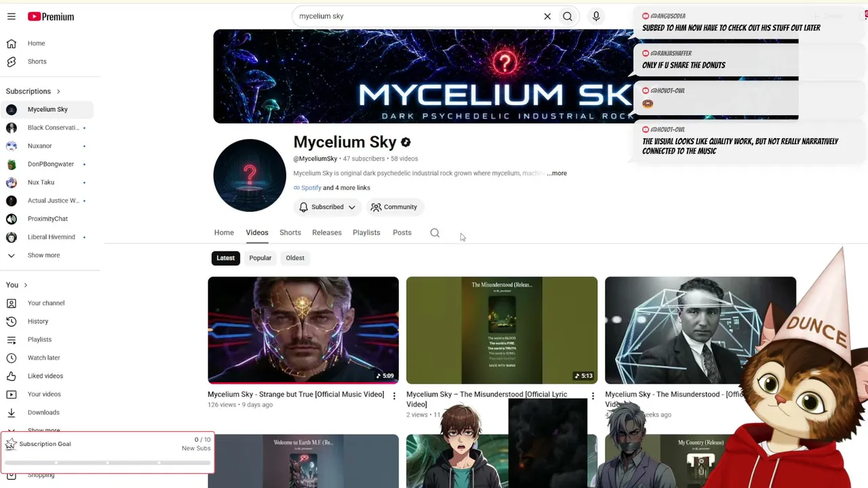Open Watch later list
The image size is (868, 488).
tap(47, 358)
